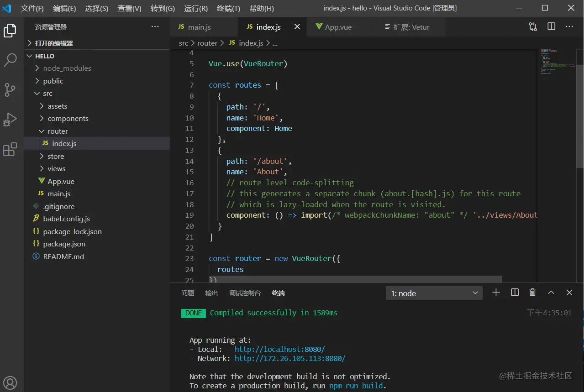This screenshot has width=584, height=392.
Task: Click the src breadcrumb segment
Action: [184, 43]
